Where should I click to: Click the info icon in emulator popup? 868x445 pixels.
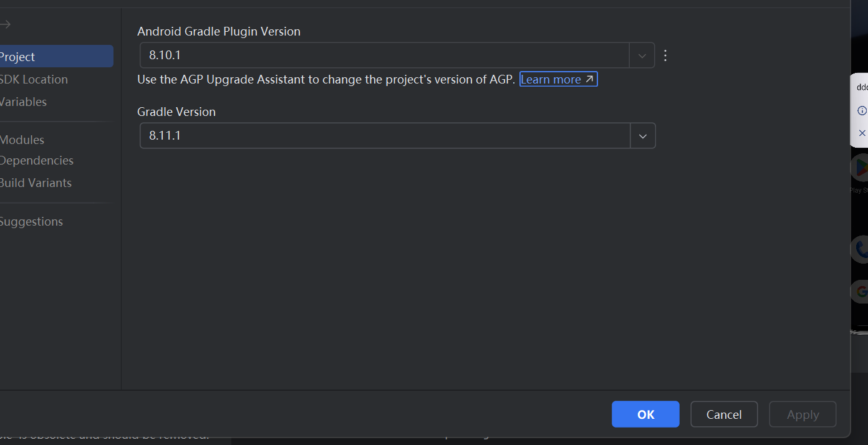(862, 110)
